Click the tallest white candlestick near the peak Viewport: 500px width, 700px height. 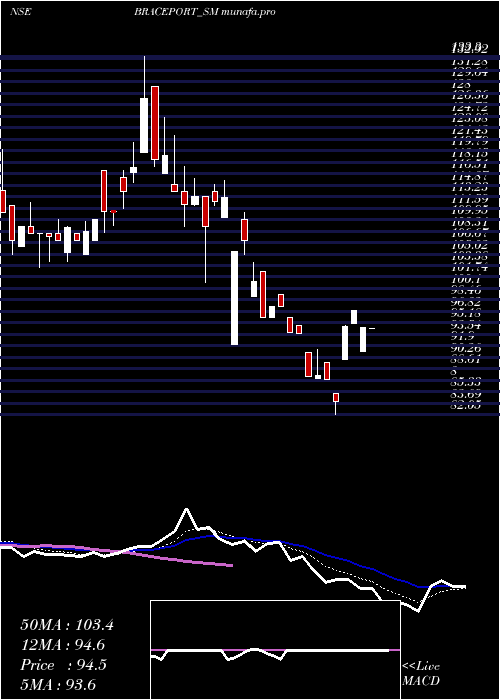[144, 125]
